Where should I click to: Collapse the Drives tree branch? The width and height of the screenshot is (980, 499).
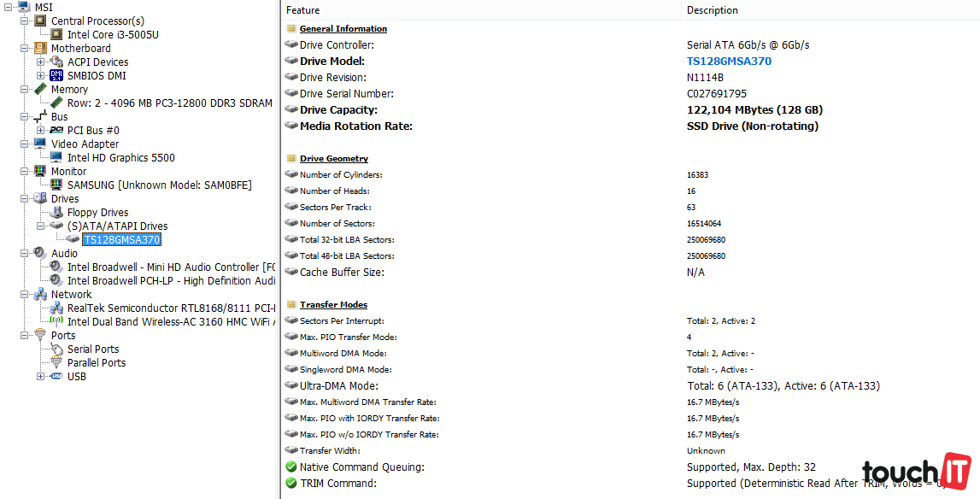coord(23,199)
